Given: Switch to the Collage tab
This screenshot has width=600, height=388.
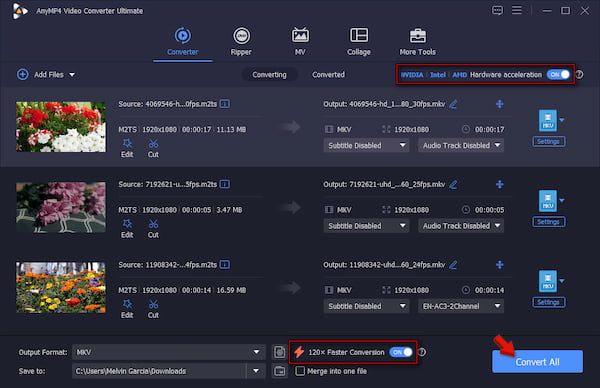Looking at the screenshot, I should pos(359,42).
